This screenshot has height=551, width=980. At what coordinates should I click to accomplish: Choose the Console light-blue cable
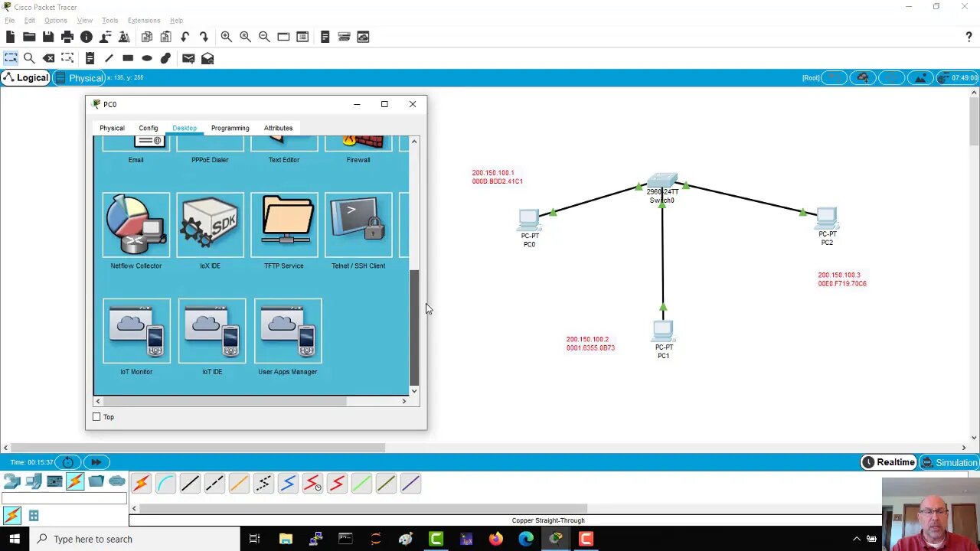[x=165, y=483]
